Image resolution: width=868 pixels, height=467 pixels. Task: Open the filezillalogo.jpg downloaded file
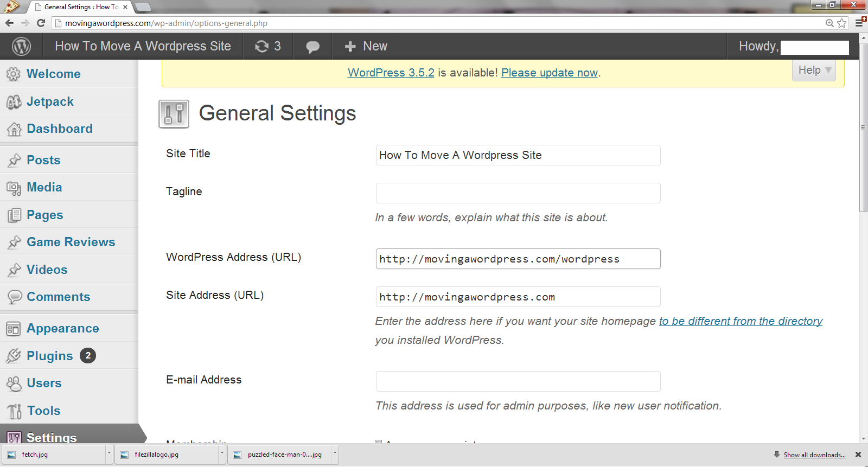coord(167,455)
